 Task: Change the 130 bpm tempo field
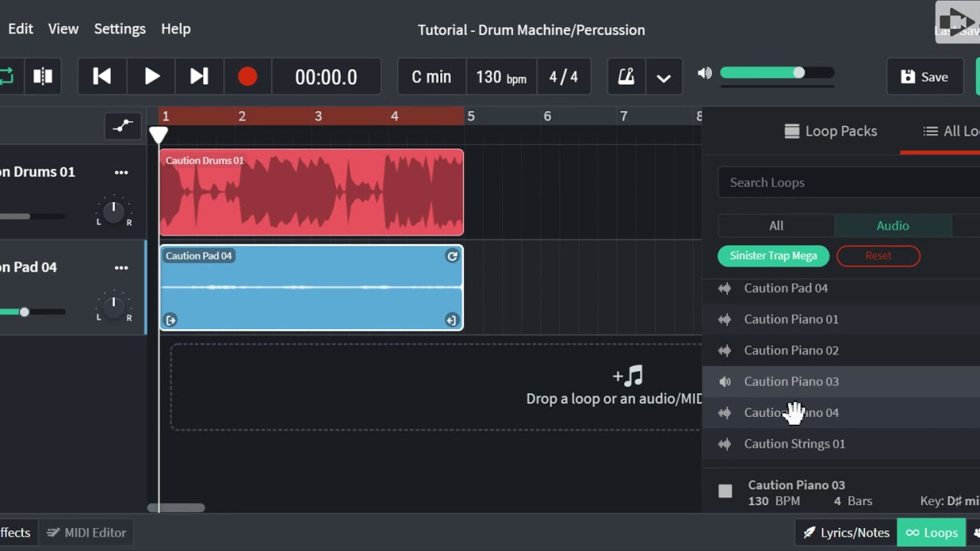(x=501, y=77)
